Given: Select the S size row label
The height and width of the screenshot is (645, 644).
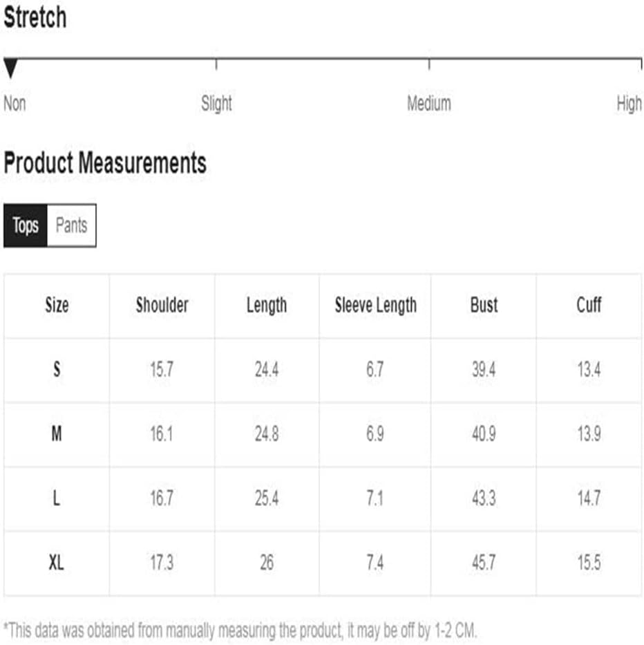Looking at the screenshot, I should coord(57,369).
